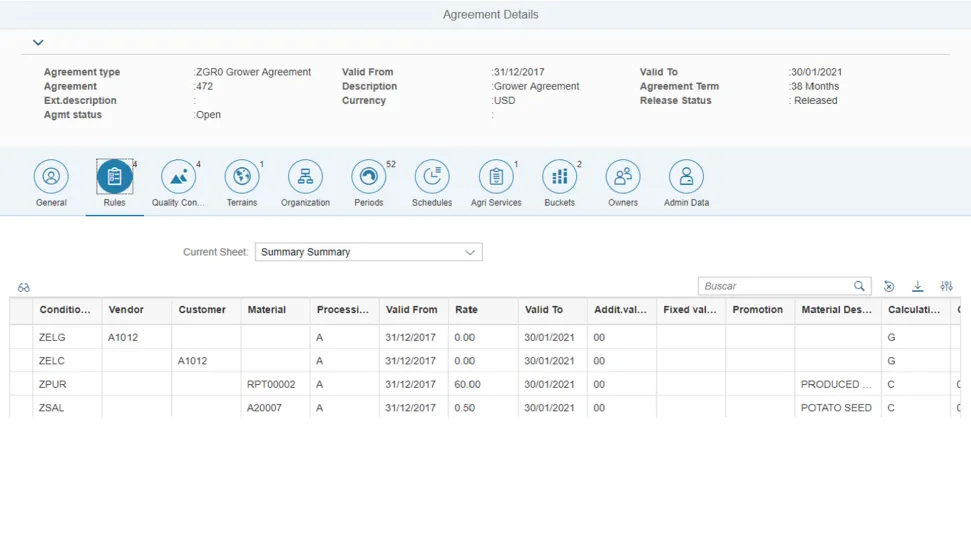Open the General section icon

pos(51,177)
